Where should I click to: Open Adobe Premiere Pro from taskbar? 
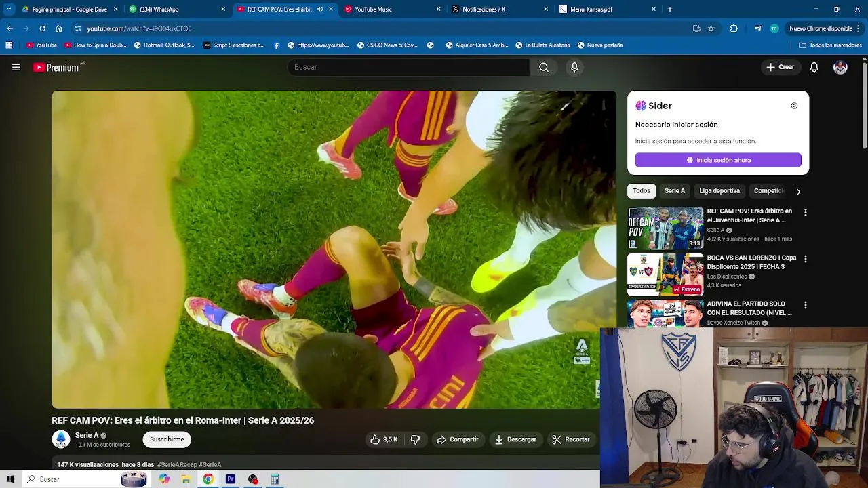[231, 479]
